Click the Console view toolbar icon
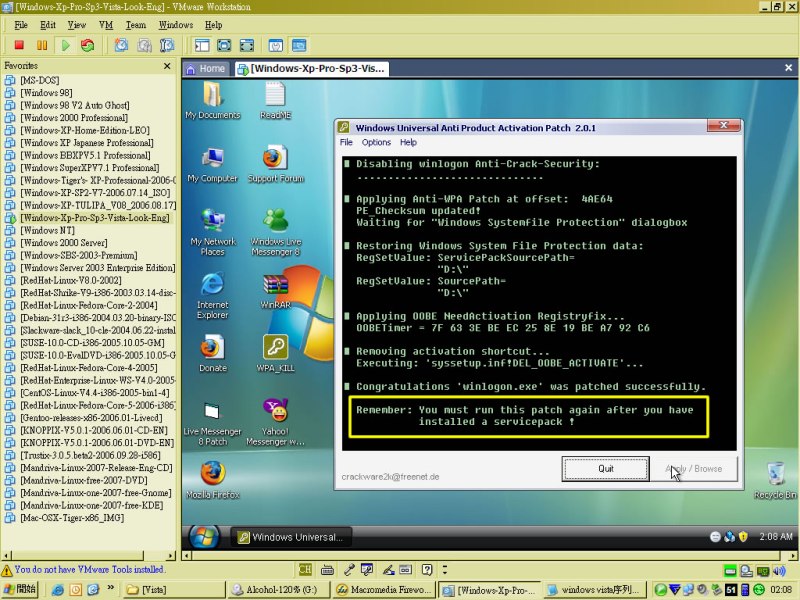 (x=299, y=45)
